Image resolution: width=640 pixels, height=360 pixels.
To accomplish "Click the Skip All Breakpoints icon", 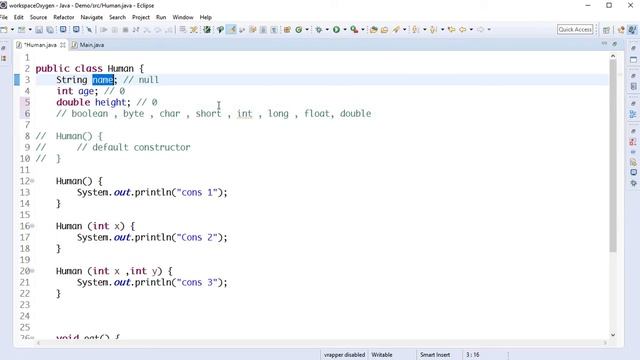I will pos(89,29).
